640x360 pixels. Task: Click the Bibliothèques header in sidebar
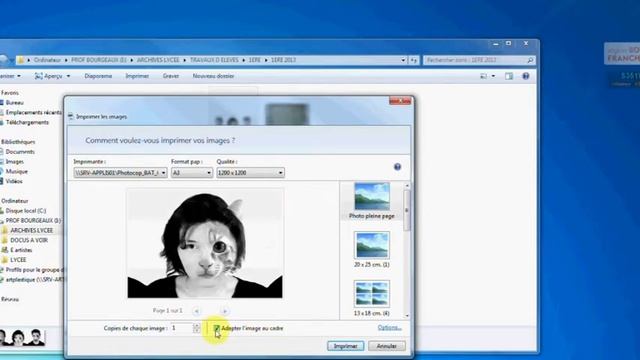click(x=18, y=142)
